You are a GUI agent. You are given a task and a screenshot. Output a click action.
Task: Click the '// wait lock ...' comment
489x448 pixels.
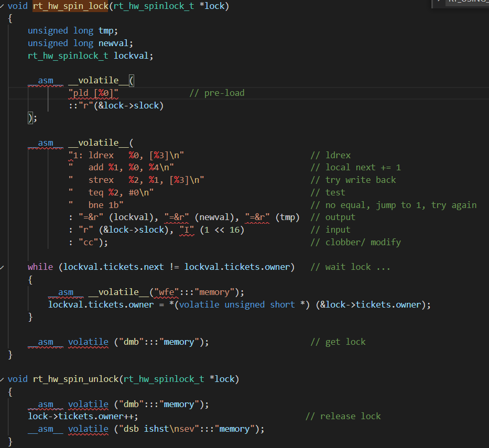[x=350, y=267]
